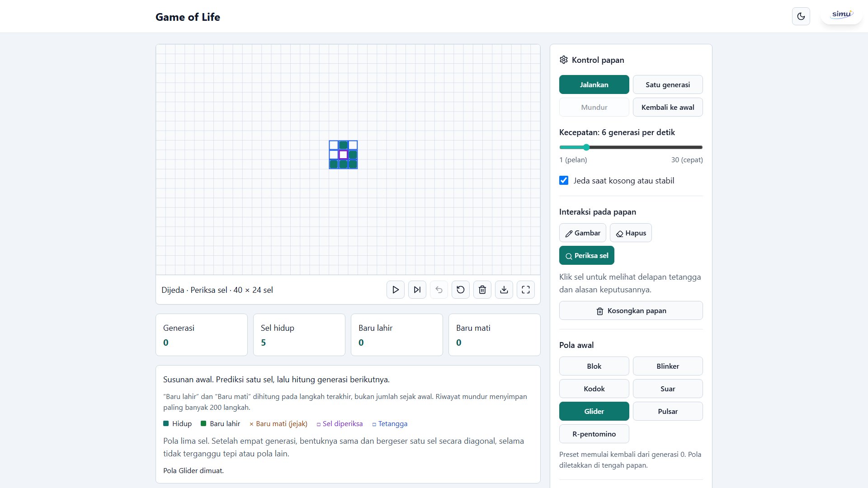Load the Kodok preset pattern
This screenshot has height=488, width=868.
pyautogui.click(x=594, y=389)
